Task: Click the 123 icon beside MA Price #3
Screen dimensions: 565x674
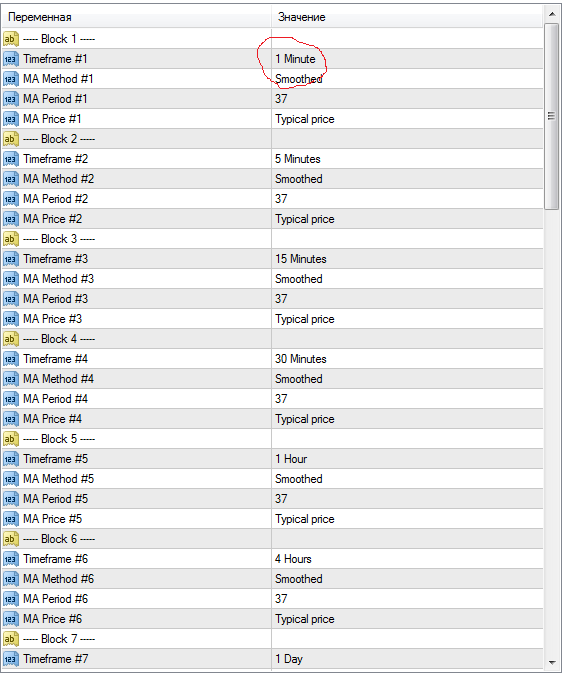Action: [11, 319]
